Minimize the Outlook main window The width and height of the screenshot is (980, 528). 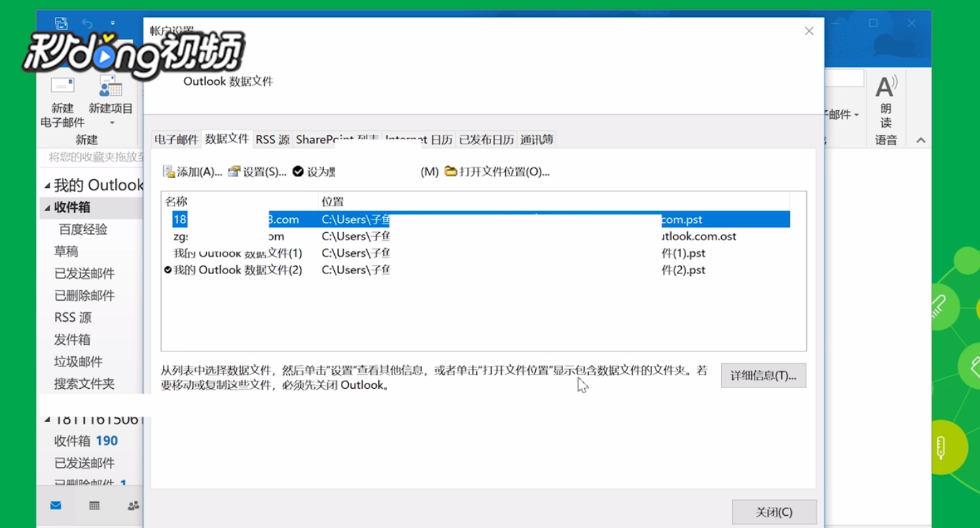[835, 23]
